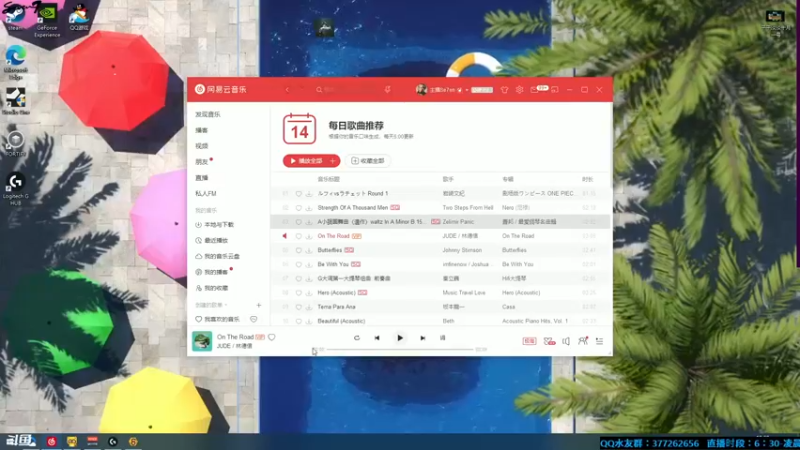The image size is (800, 450).
Task: Go back with the left arrow in header
Action: pos(287,90)
